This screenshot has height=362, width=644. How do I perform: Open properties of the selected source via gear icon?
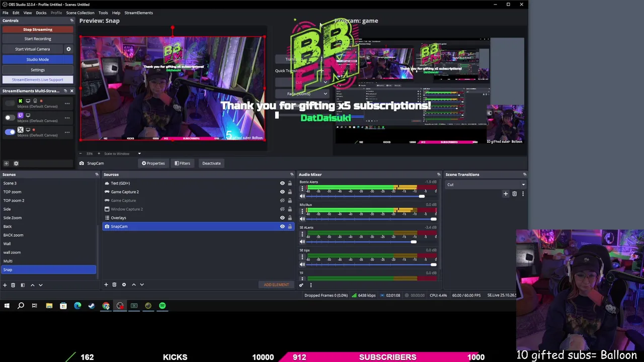(124, 285)
